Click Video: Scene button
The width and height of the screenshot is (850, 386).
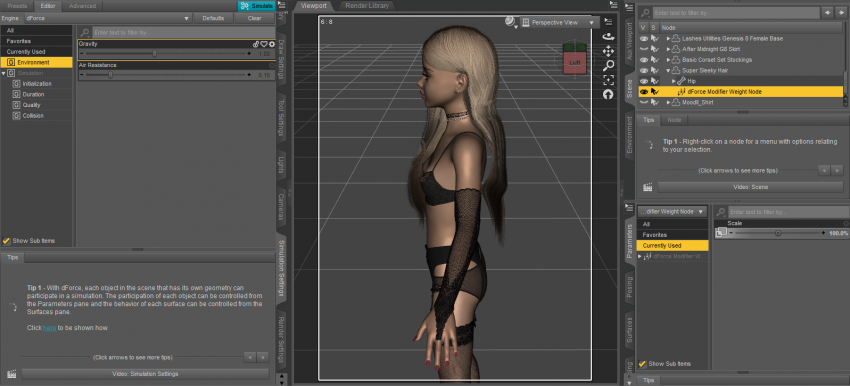pos(750,187)
